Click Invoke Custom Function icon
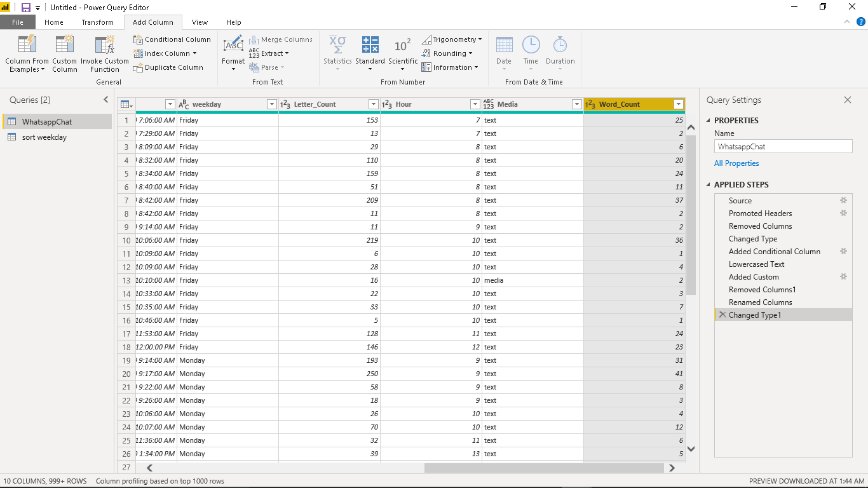 pyautogui.click(x=105, y=44)
